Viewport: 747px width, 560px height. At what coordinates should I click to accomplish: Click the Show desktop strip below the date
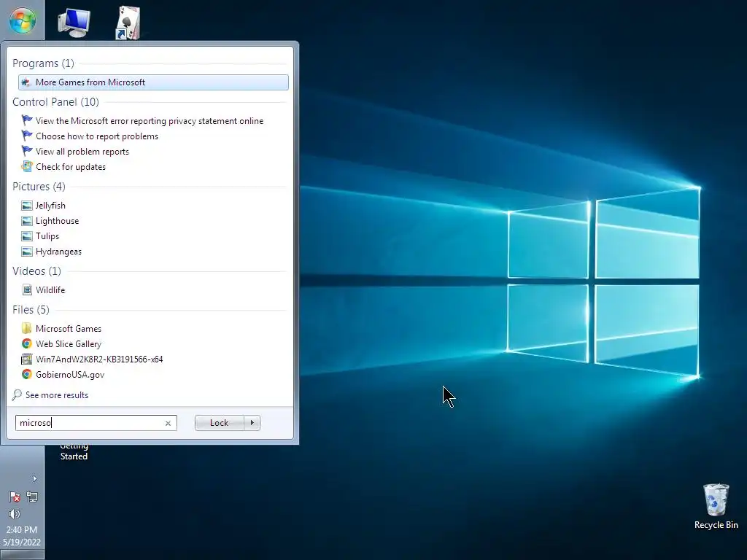[22, 555]
